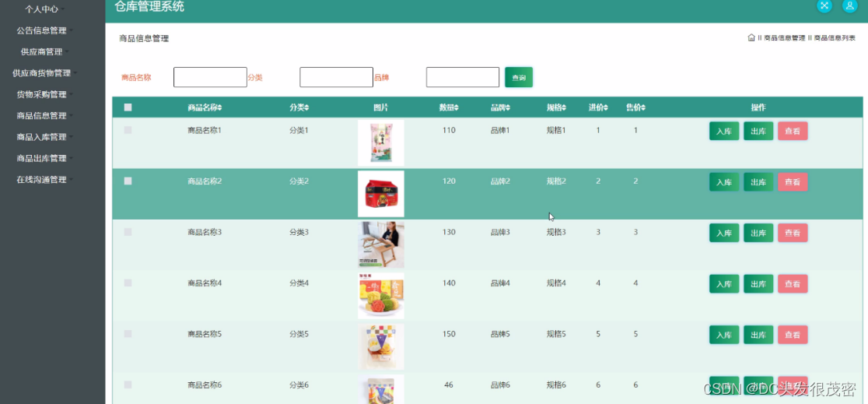Click 查看 for 商品名称2
The height and width of the screenshot is (404, 868).
[x=793, y=182]
